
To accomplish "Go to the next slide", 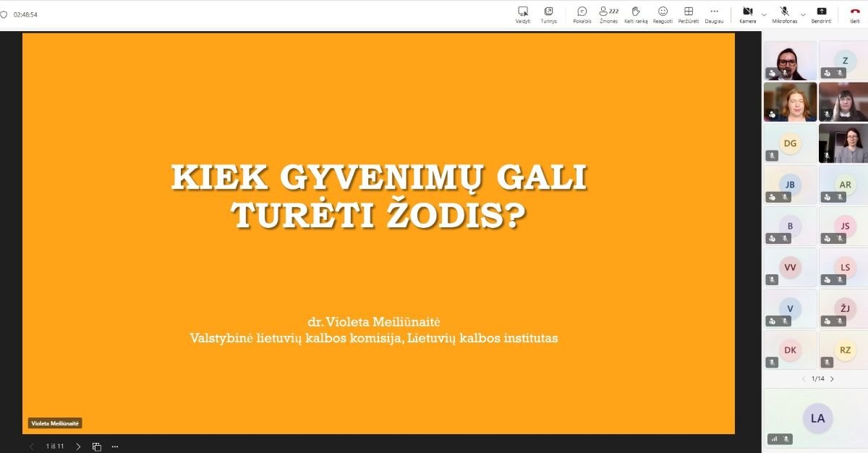I will (x=78, y=446).
